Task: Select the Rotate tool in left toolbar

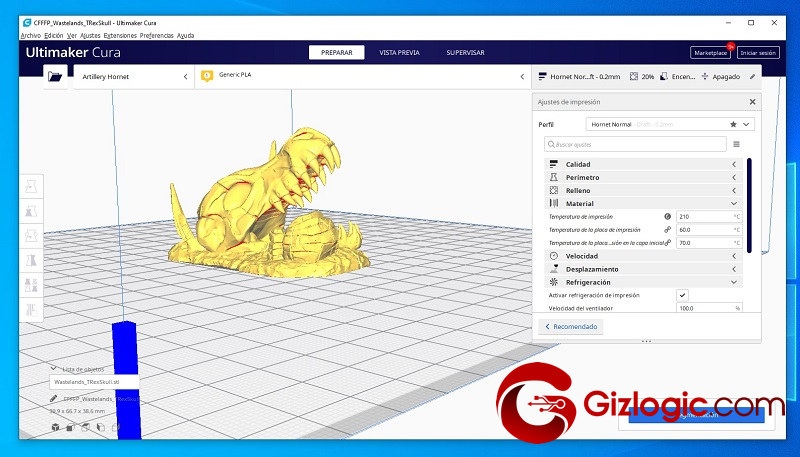Action: click(31, 236)
